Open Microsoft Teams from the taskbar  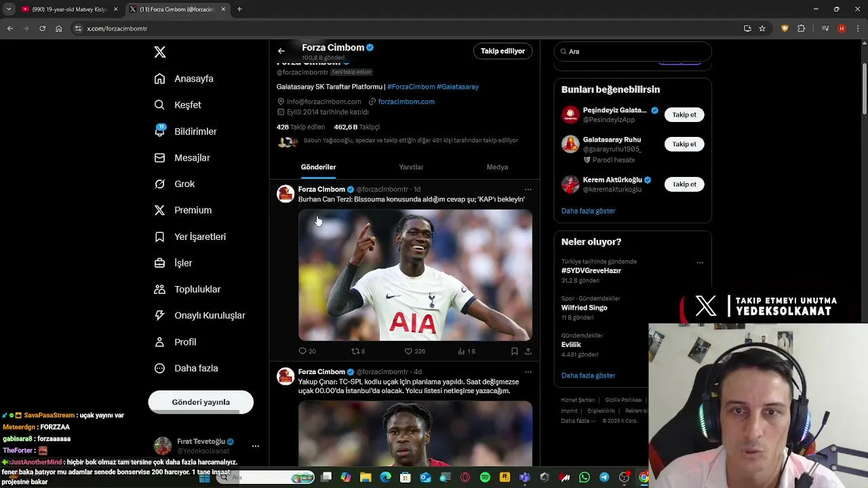[x=525, y=478]
